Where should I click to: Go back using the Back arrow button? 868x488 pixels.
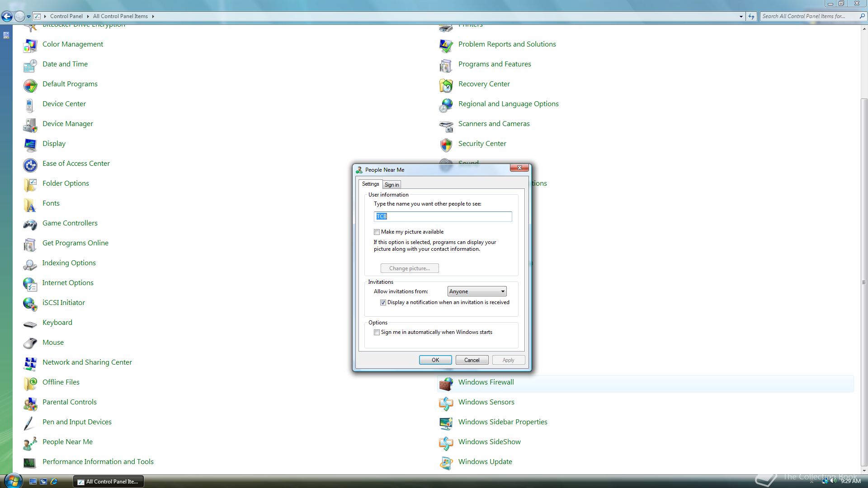(x=7, y=16)
